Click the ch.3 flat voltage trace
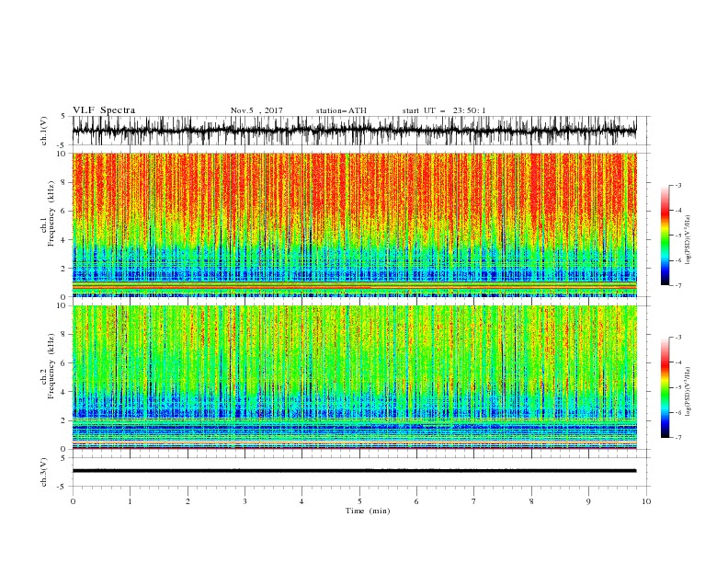Image resolution: width=728 pixels, height=563 pixels. [x=354, y=471]
